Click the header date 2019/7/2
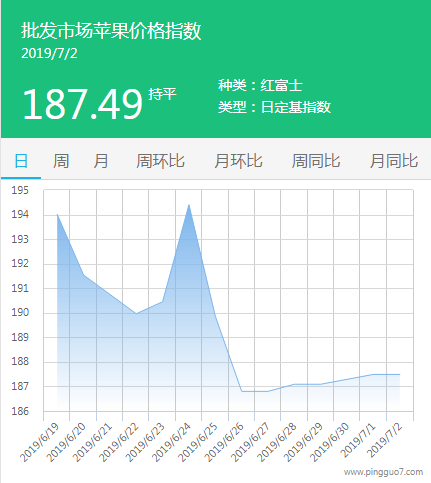 pos(49,53)
